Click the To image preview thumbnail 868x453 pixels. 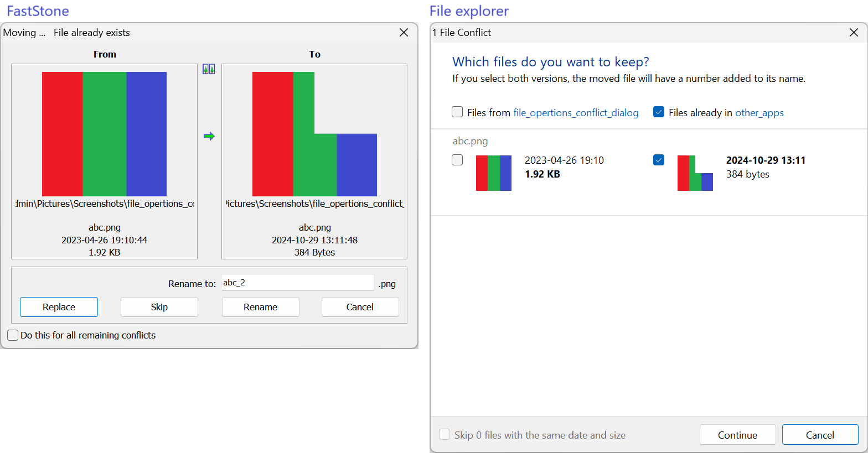tap(314, 134)
